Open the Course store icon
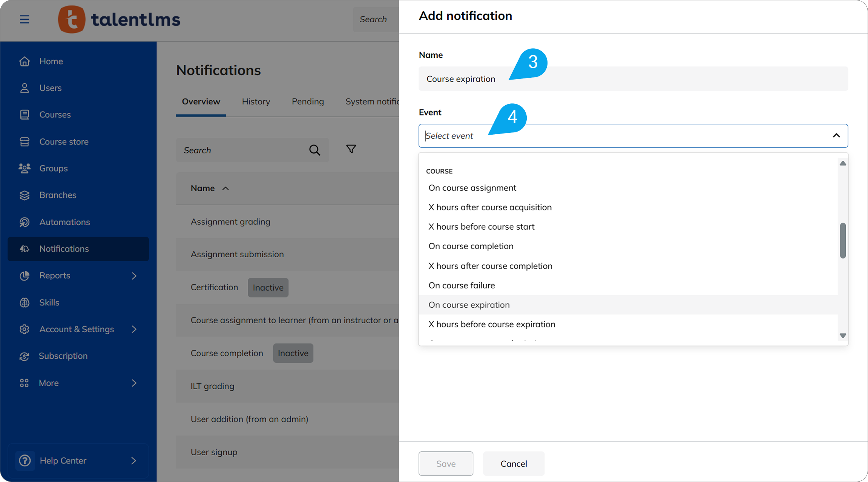868x482 pixels. pos(25,142)
